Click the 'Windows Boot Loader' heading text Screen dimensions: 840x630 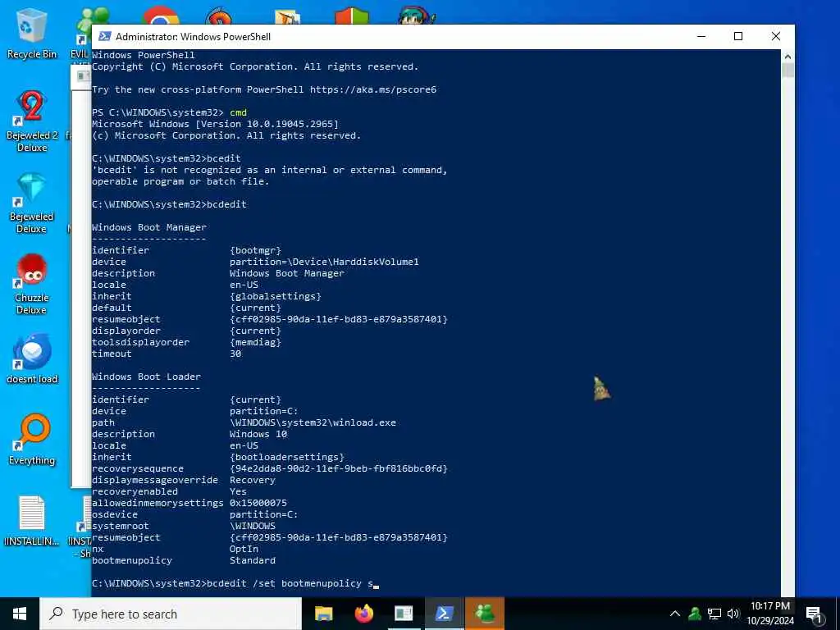point(146,377)
